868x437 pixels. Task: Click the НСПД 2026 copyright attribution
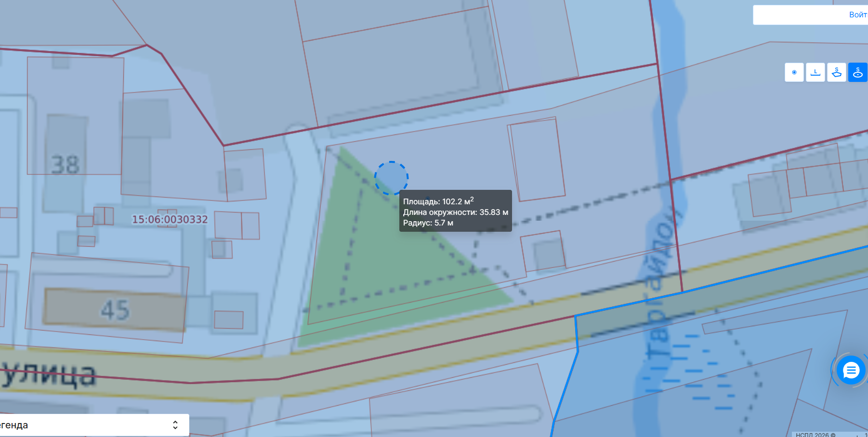pos(815,435)
